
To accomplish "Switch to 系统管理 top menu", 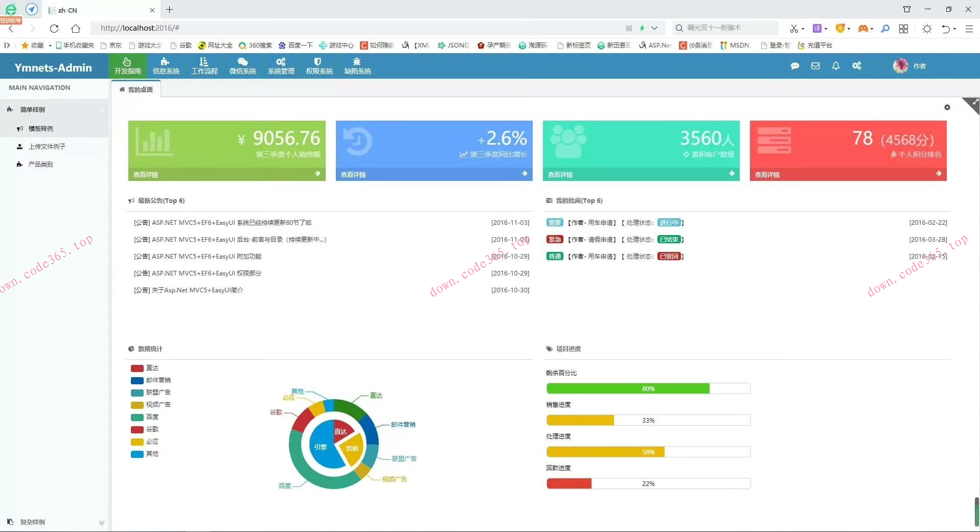I will [281, 66].
